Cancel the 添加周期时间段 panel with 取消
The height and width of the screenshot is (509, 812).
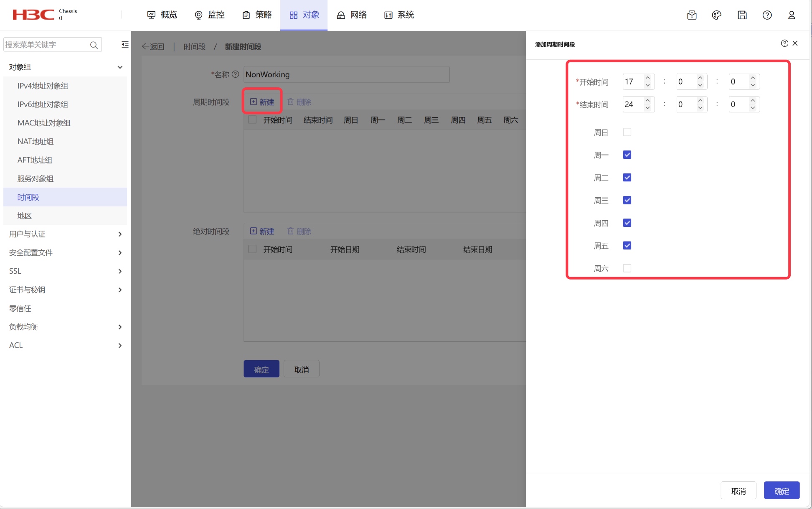[x=738, y=491]
